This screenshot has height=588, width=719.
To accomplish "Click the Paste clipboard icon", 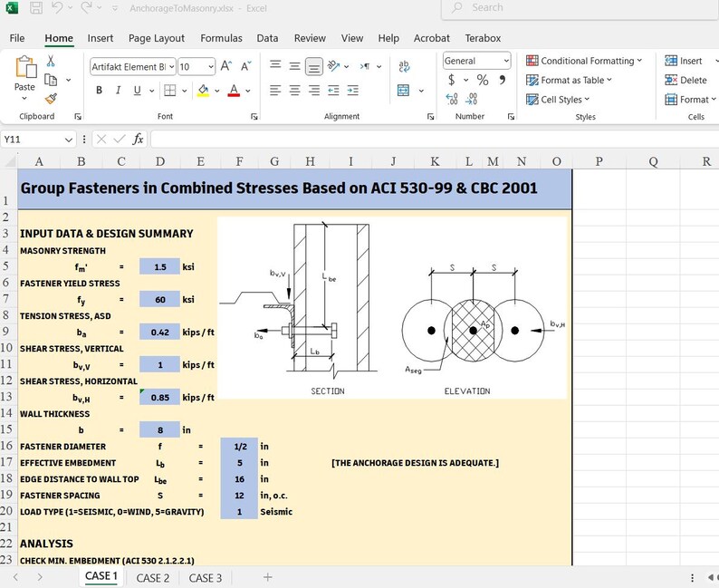I will (25, 66).
